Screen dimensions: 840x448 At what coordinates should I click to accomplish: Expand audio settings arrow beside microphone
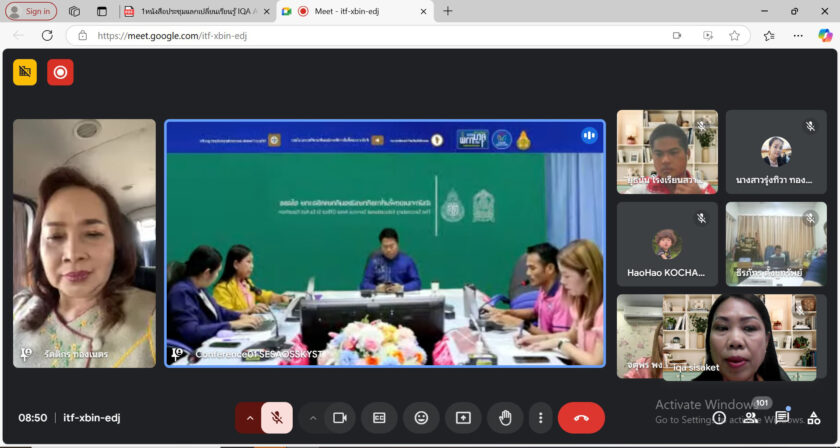pyautogui.click(x=249, y=418)
